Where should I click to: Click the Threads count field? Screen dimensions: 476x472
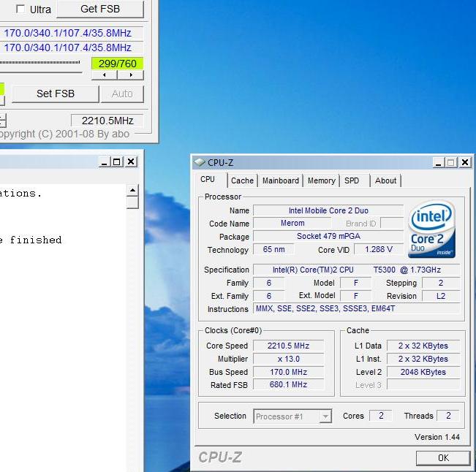click(448, 416)
